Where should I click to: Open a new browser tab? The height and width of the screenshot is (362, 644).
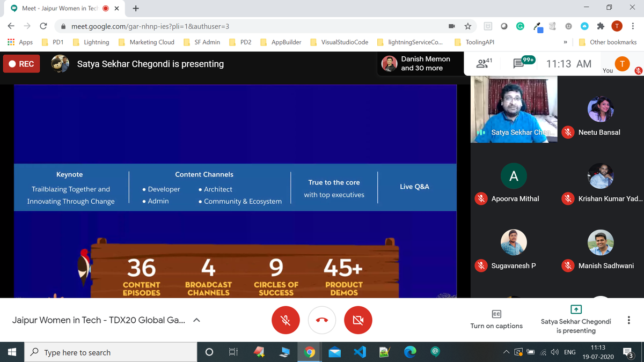[136, 8]
